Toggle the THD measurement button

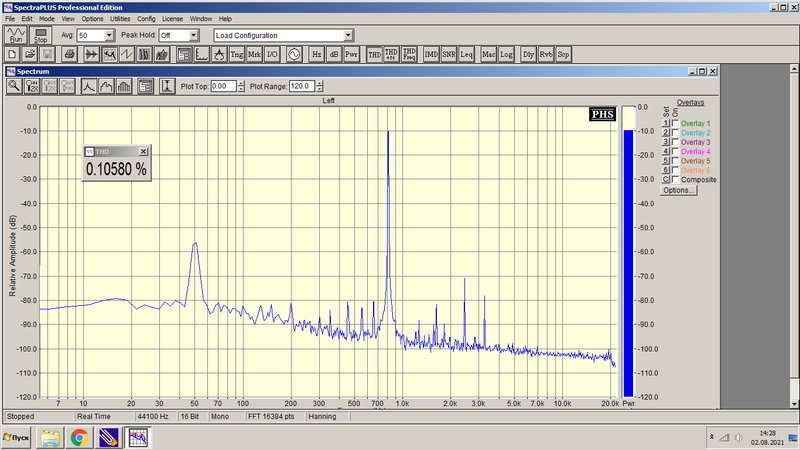pos(374,54)
